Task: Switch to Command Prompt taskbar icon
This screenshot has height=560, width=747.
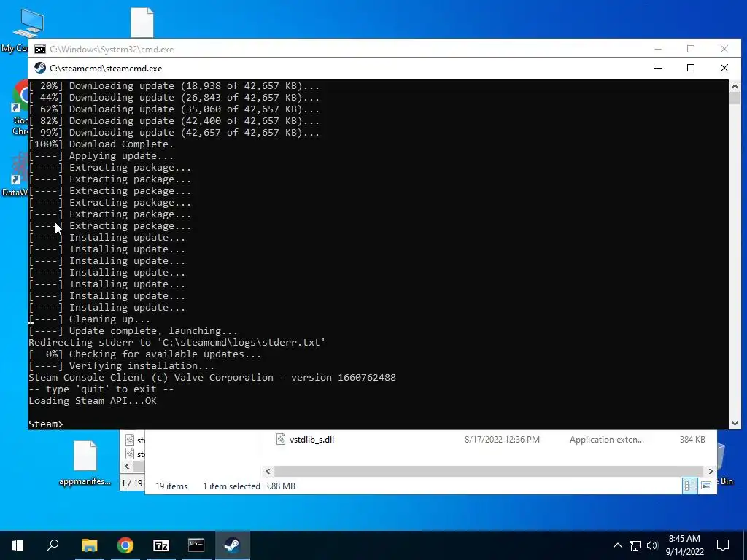Action: 196,545
